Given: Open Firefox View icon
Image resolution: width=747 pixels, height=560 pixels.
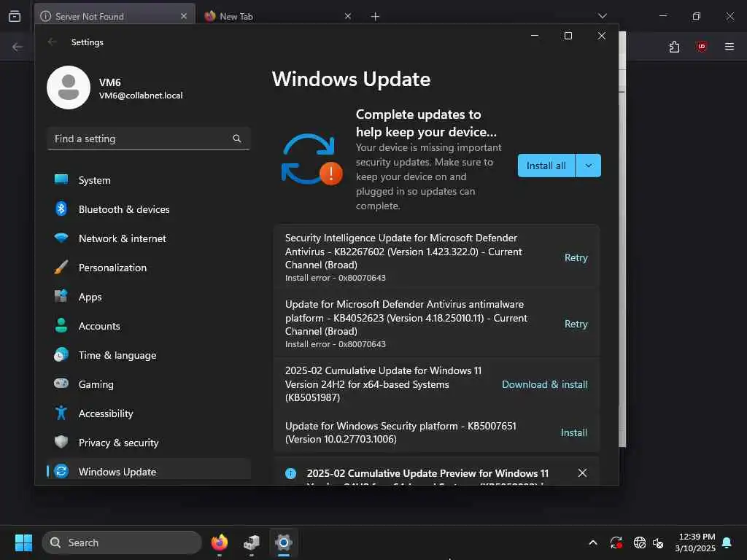Looking at the screenshot, I should [x=15, y=16].
